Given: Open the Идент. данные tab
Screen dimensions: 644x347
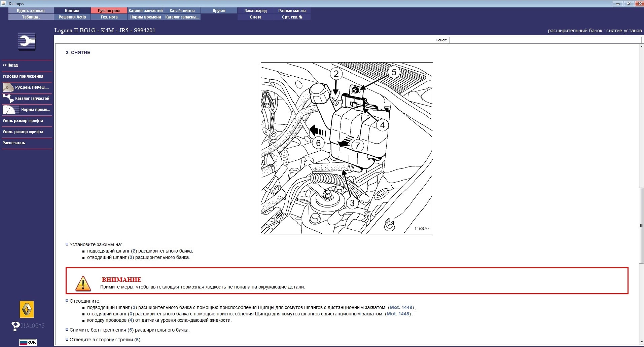Looking at the screenshot, I should point(31,11).
